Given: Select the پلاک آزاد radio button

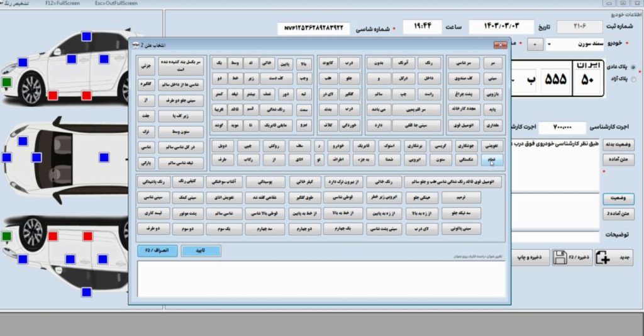Looking at the screenshot, I should coord(633,80).
